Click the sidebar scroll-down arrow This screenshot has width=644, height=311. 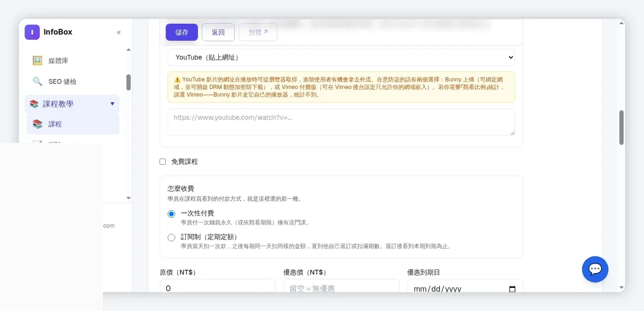[129, 198]
